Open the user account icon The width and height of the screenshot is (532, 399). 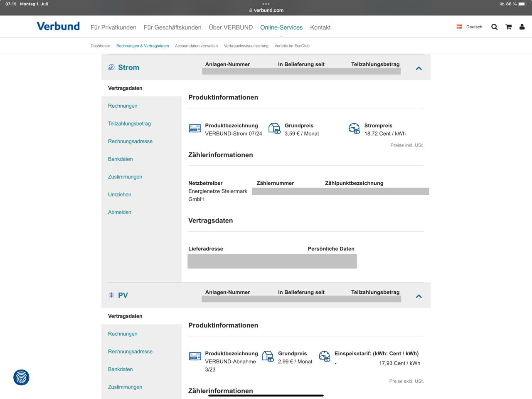point(522,27)
